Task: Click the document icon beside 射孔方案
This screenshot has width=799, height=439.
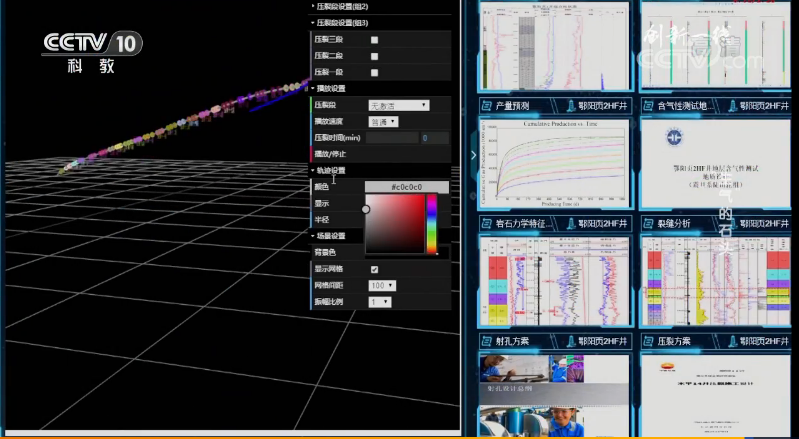Action: (x=486, y=341)
